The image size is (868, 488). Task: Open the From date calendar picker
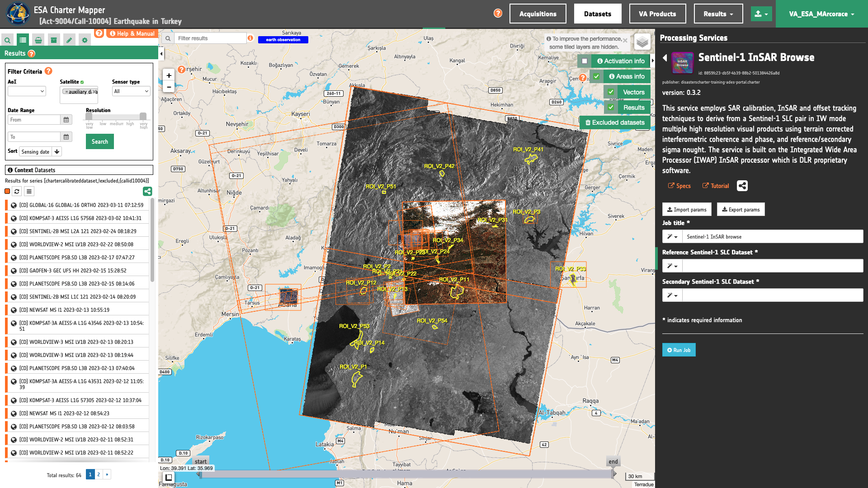pos(66,120)
